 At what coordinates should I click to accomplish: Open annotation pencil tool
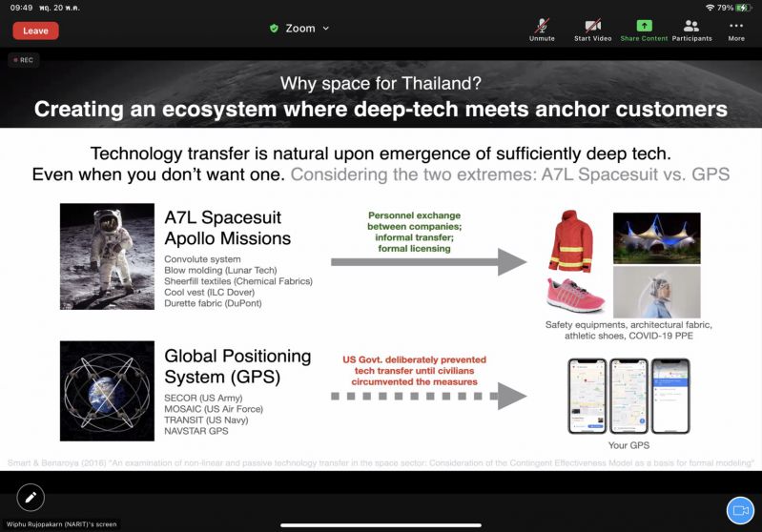click(31, 497)
